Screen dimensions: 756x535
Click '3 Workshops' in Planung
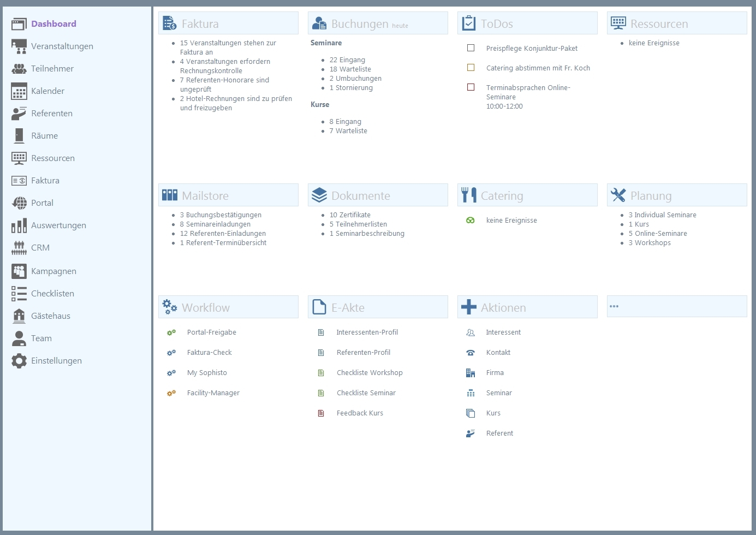tap(650, 243)
